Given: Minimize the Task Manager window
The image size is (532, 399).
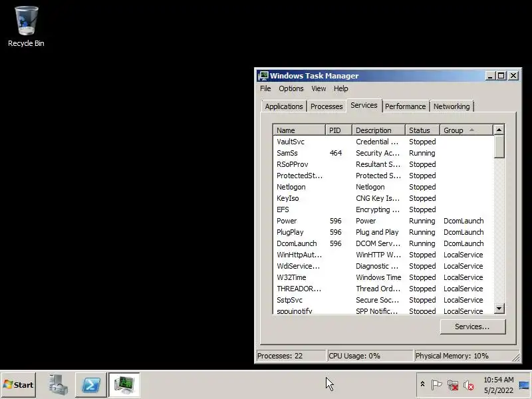Looking at the screenshot, I should (x=489, y=76).
